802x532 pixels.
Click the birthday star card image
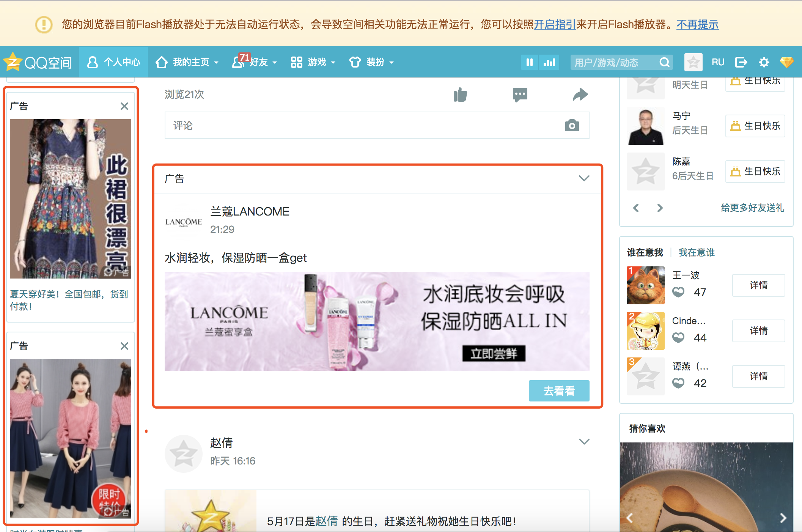pyautogui.click(x=211, y=511)
